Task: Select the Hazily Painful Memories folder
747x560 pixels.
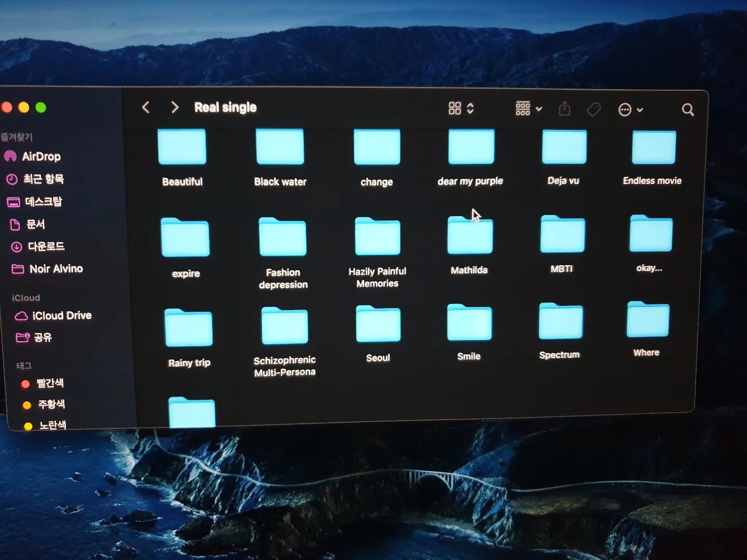Action: pyautogui.click(x=377, y=253)
